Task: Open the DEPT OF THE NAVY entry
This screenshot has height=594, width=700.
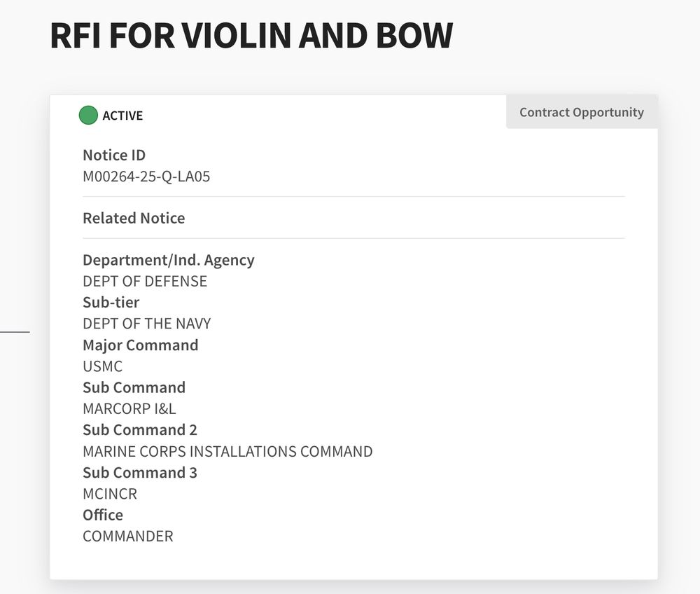Action: pos(146,324)
